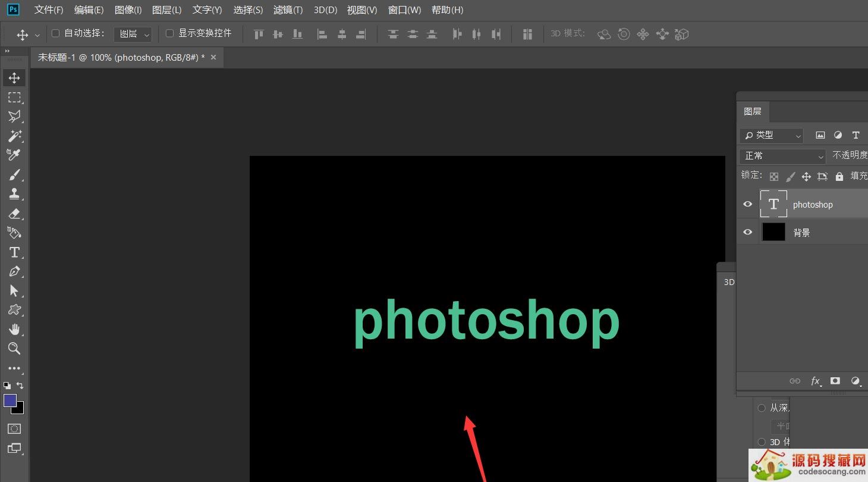Enable the 自动选择 checkbox

[56, 33]
